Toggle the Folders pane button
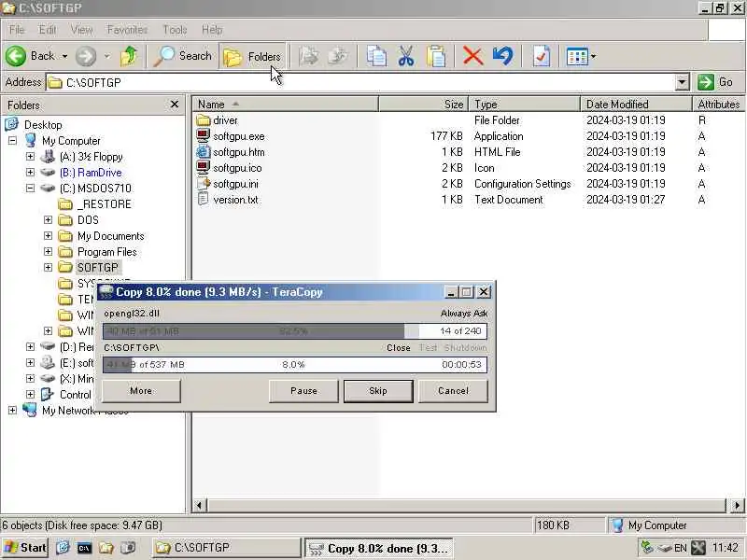747x560 pixels. point(252,57)
